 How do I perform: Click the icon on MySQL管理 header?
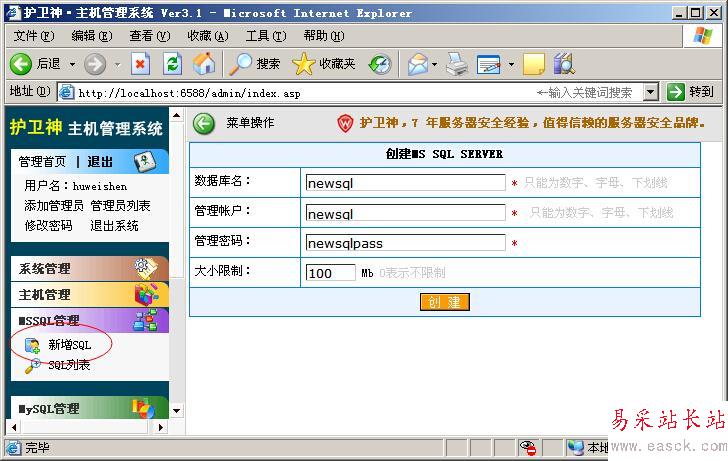click(143, 409)
